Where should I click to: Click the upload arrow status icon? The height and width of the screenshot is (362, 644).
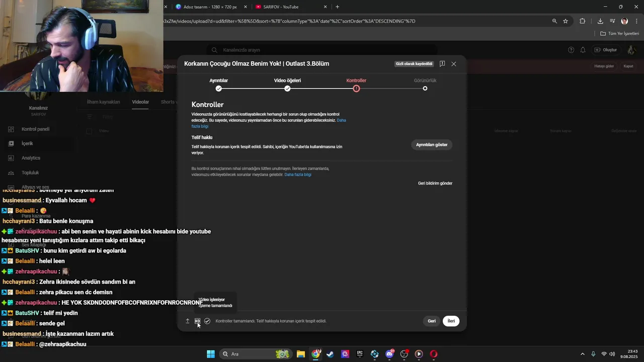click(x=188, y=321)
